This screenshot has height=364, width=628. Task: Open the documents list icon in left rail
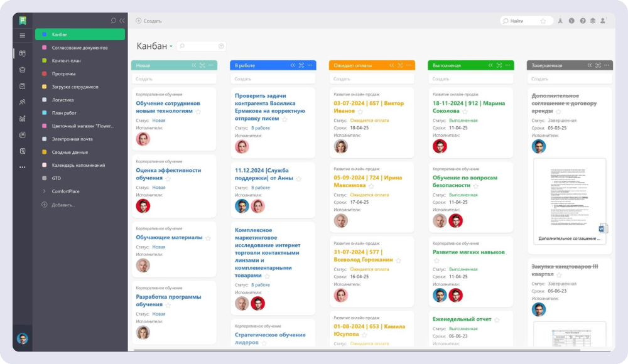pyautogui.click(x=23, y=134)
